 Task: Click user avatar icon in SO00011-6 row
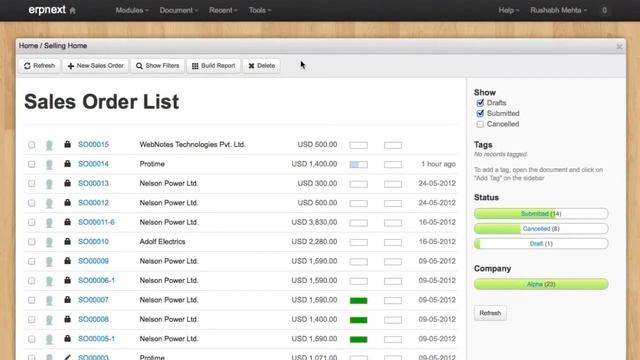coord(49,223)
